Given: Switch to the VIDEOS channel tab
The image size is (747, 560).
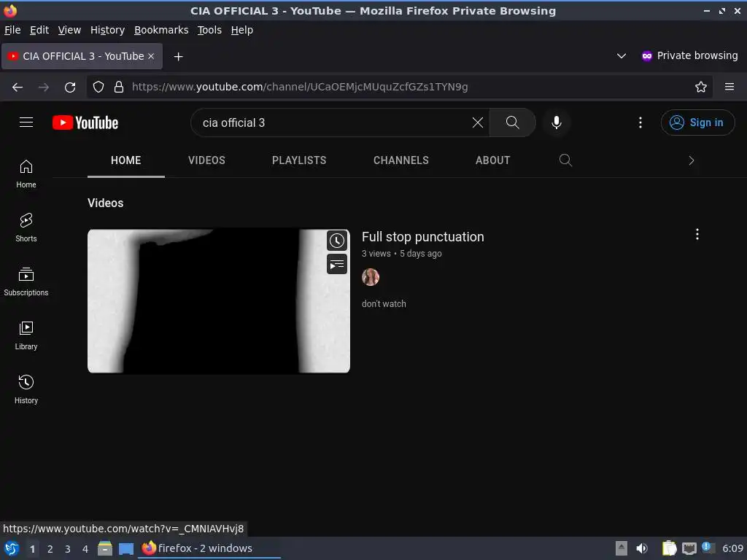Looking at the screenshot, I should tap(206, 160).
